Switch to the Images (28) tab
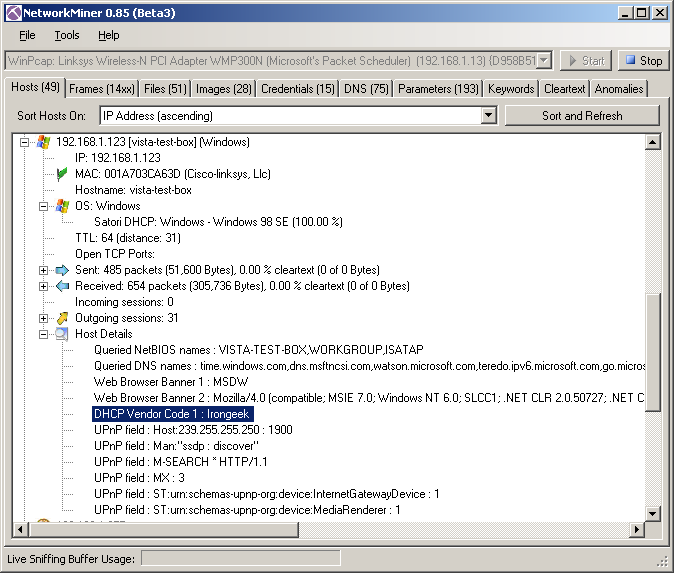The width and height of the screenshot is (674, 573). 224,89
